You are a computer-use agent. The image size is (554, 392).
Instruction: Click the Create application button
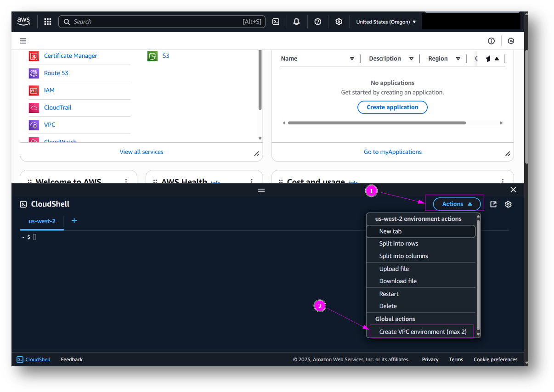[392, 107]
